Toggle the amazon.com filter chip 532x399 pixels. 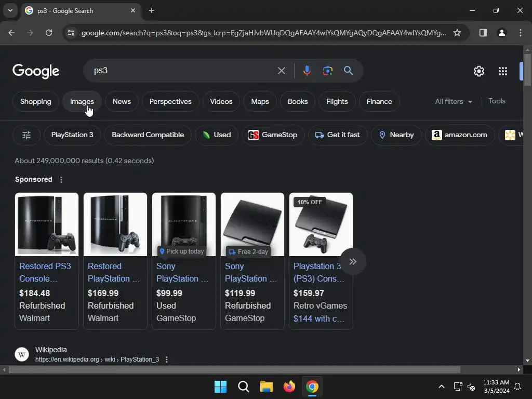460,135
